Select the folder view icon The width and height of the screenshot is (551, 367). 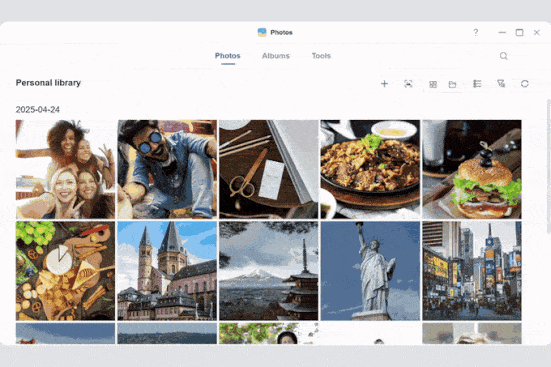pyautogui.click(x=452, y=84)
